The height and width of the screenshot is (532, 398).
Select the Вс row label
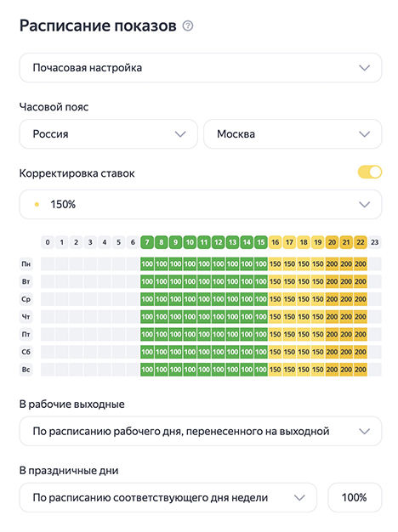point(26,370)
